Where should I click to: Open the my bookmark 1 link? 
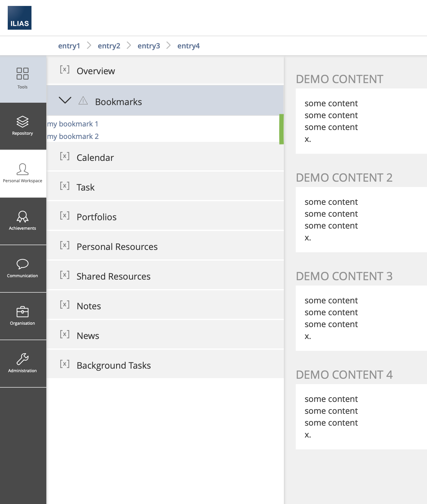[x=73, y=124]
